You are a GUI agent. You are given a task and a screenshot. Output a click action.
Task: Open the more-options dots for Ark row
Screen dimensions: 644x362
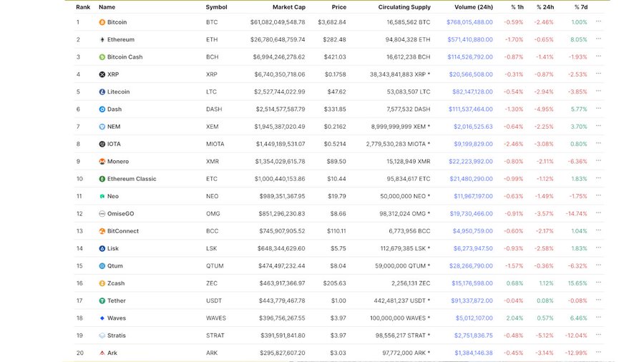pos(598,352)
